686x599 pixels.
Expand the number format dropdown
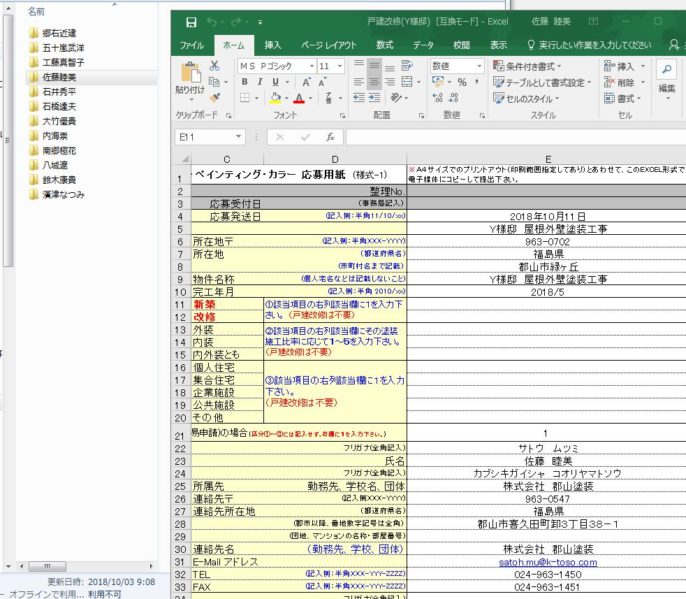480,65
